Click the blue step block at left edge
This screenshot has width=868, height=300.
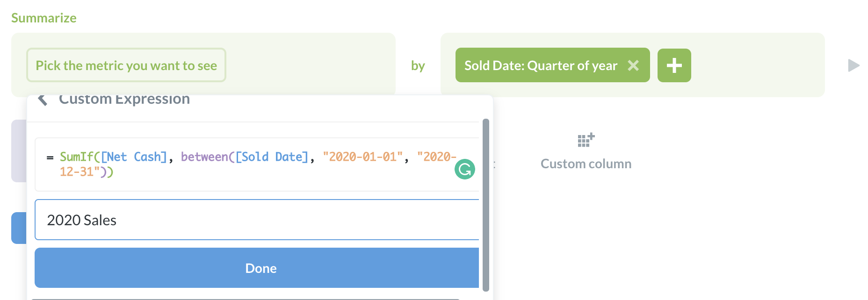coord(19,228)
